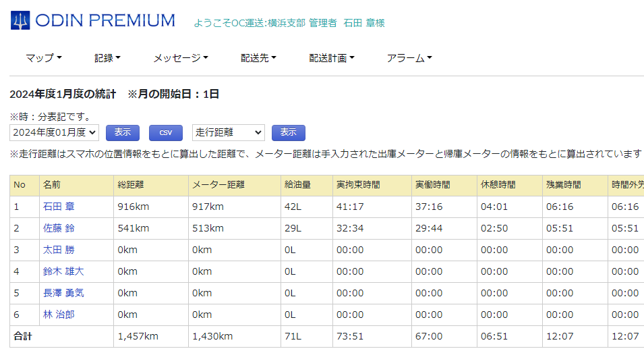
Task: Open the アラーム menu
Action: coord(409,58)
